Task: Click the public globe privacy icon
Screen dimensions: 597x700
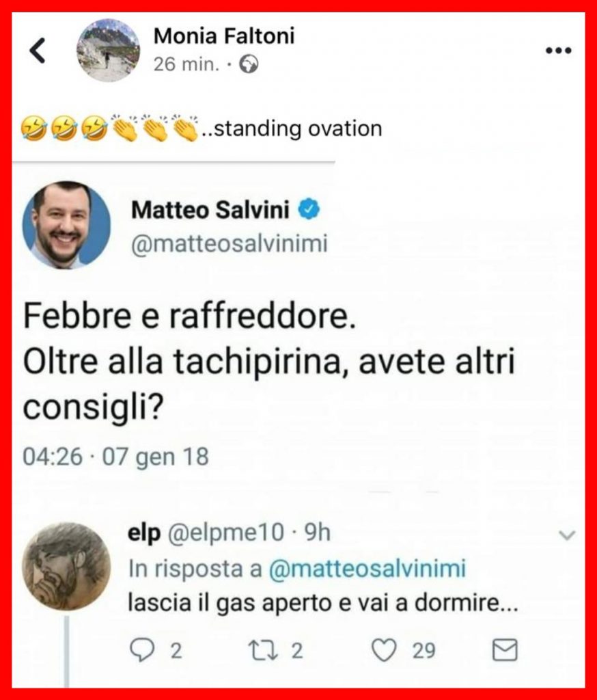Action: pos(250,65)
